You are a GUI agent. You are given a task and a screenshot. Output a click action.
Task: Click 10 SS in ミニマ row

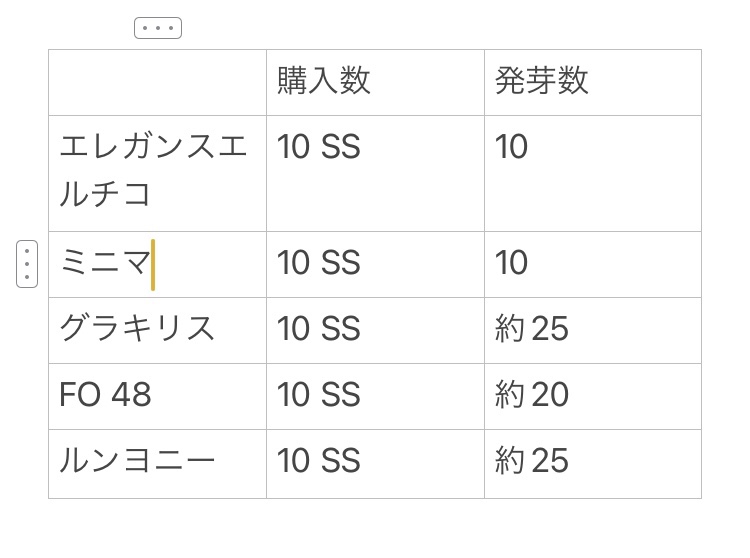pyautogui.click(x=319, y=264)
